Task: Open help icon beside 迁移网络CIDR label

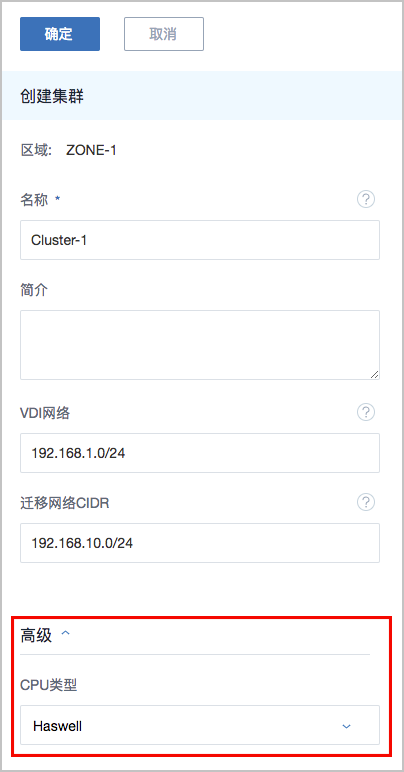Action: point(366,503)
